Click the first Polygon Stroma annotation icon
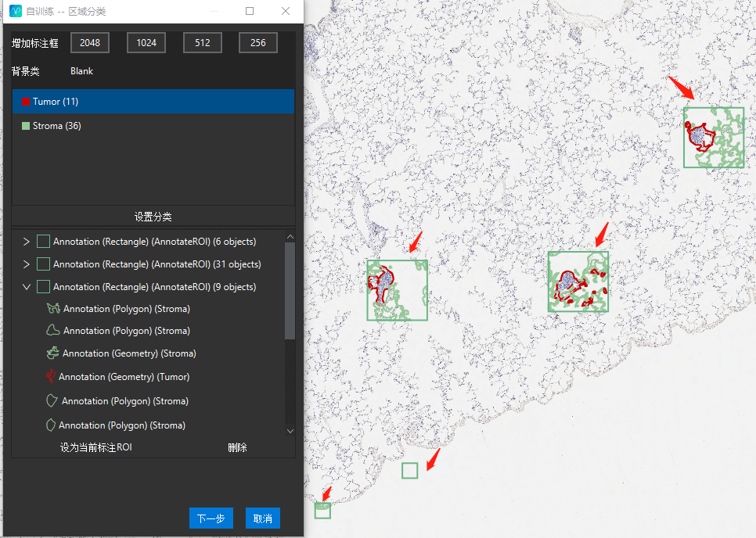The image size is (756, 538). 53,309
